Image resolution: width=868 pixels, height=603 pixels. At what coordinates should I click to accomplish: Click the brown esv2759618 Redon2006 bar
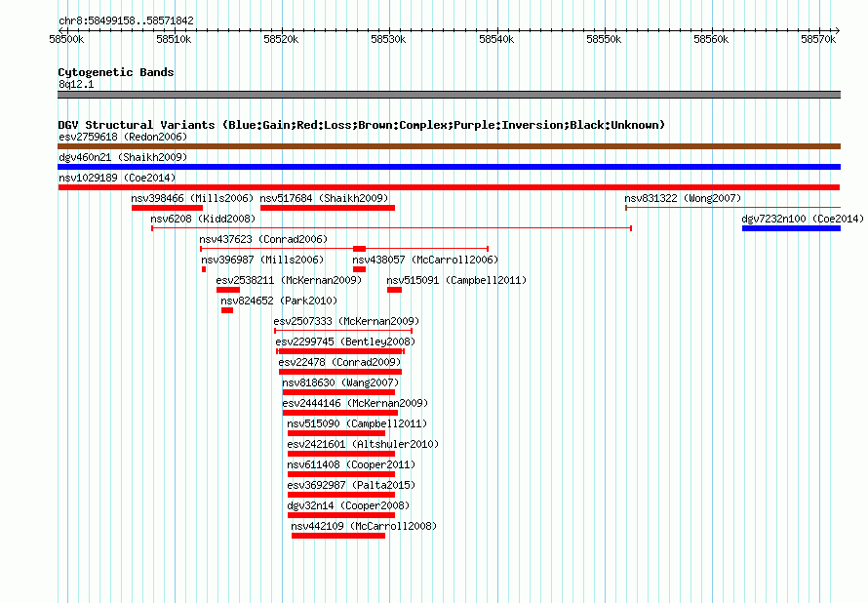click(449, 146)
